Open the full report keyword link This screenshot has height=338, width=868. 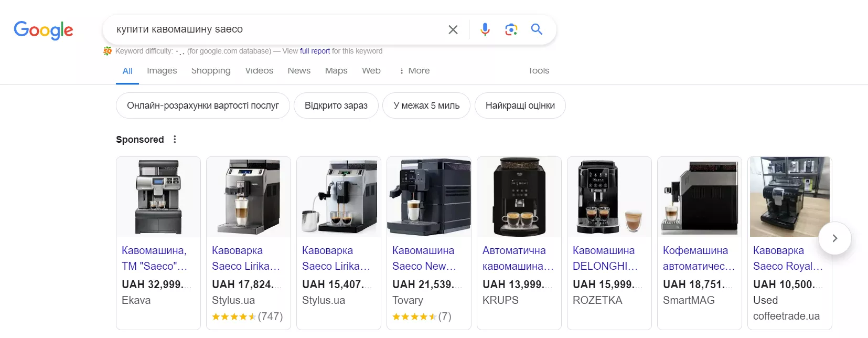[x=315, y=51]
